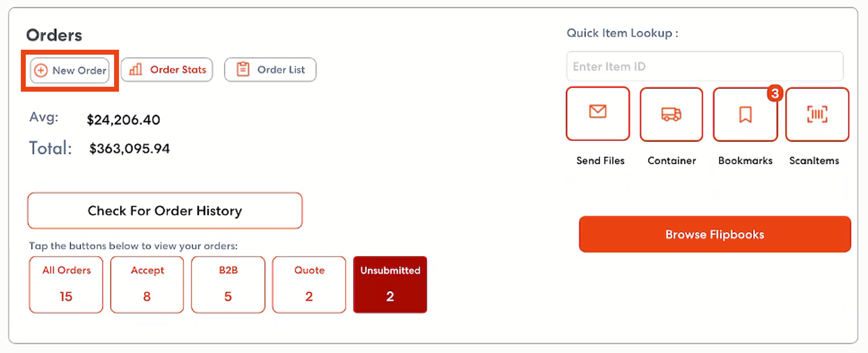The height and width of the screenshot is (353, 868).
Task: Show Quote orders tab
Action: point(309,285)
